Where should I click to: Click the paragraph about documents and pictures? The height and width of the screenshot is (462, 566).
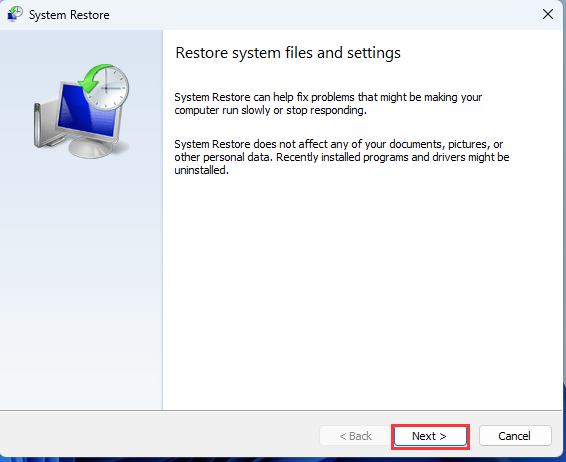click(341, 157)
